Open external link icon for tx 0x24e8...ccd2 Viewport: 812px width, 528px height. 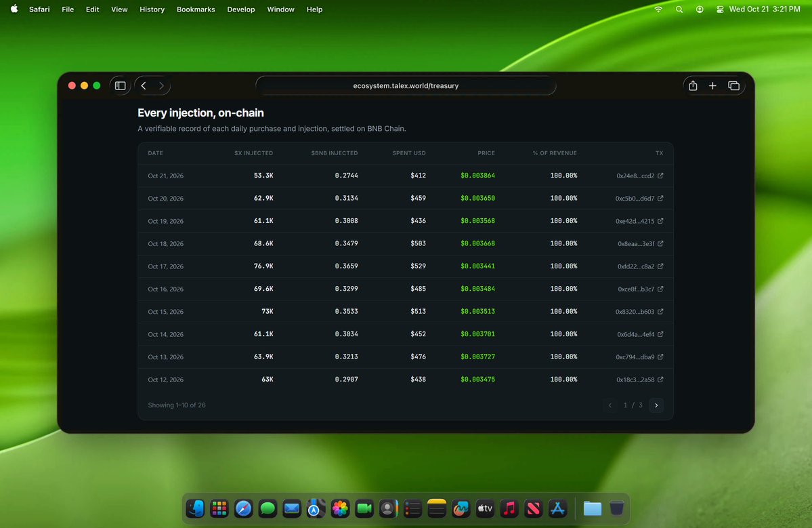pyautogui.click(x=660, y=176)
